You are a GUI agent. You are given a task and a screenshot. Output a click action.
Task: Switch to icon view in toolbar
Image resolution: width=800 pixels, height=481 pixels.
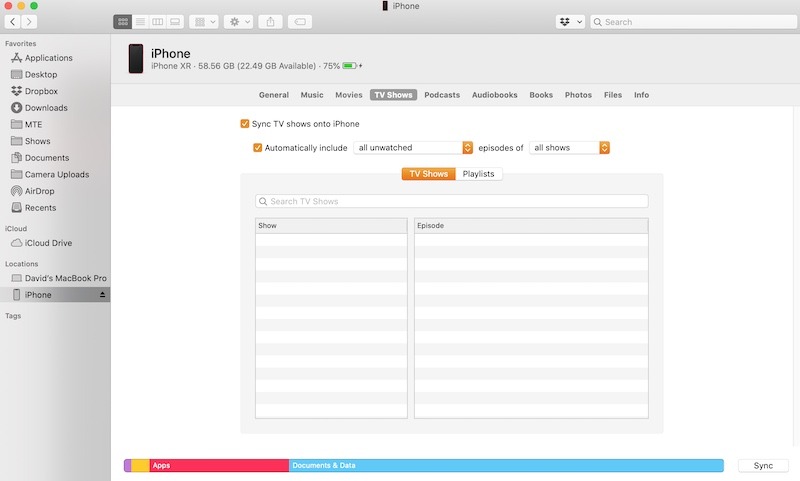(x=122, y=21)
